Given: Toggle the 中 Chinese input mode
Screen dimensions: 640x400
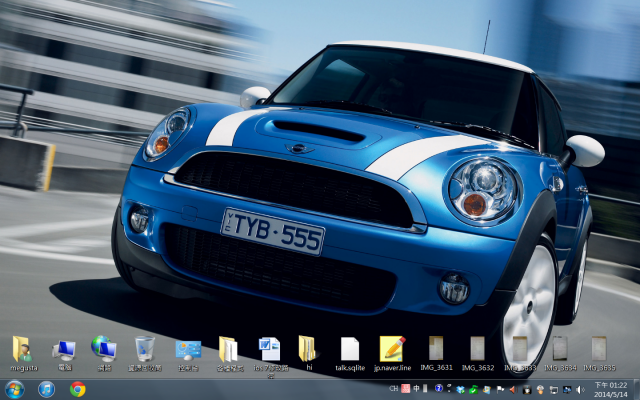Looking at the screenshot, I should [x=416, y=389].
